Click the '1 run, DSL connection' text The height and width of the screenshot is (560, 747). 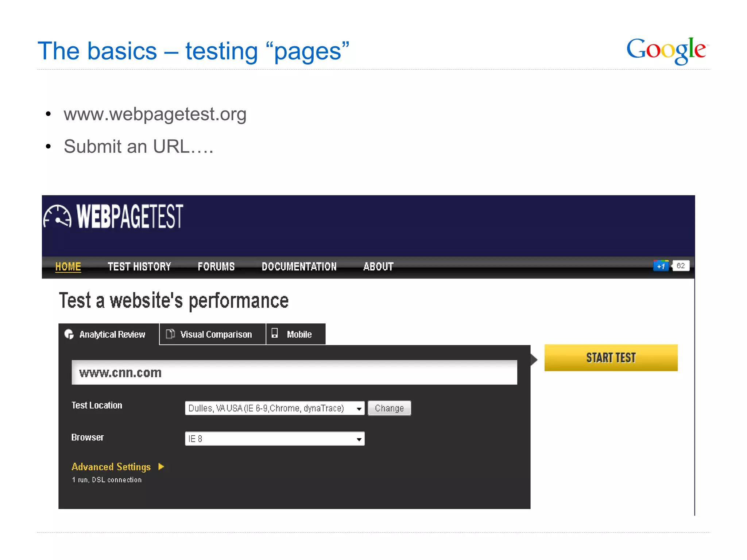click(x=107, y=480)
